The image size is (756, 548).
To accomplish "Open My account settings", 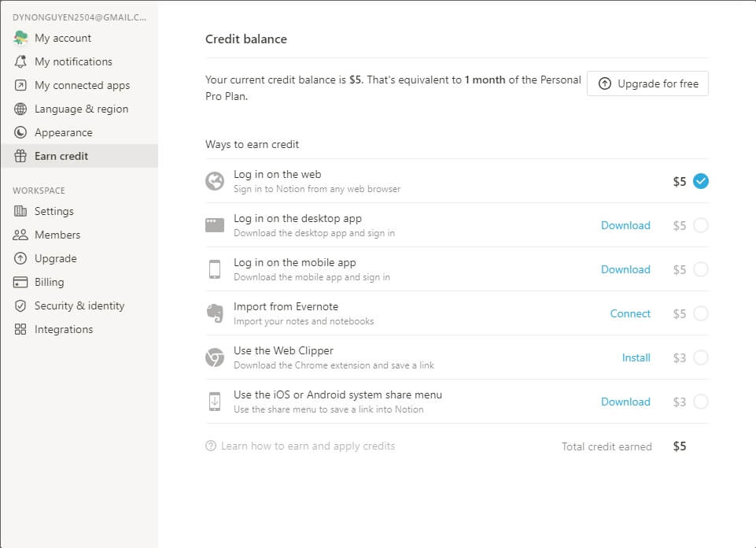I will pyautogui.click(x=79, y=38).
